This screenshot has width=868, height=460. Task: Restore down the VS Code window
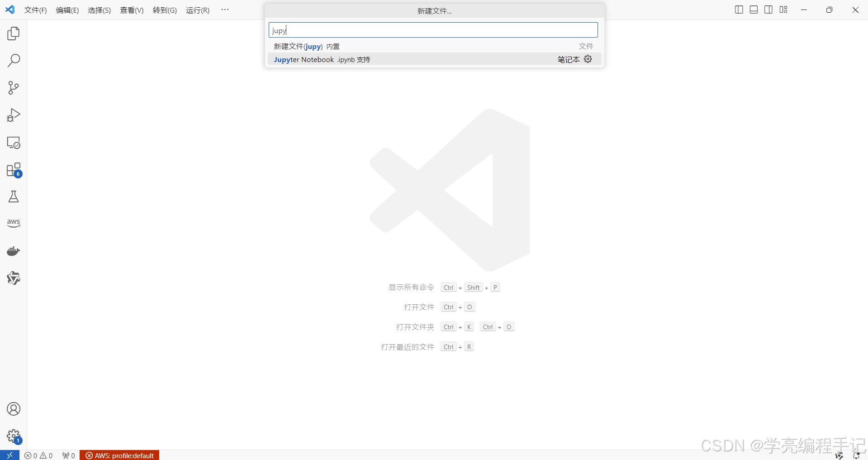(829, 10)
